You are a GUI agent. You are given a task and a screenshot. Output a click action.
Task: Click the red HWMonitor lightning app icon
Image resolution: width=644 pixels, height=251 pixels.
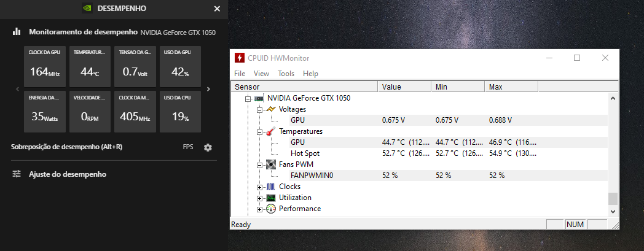tap(240, 58)
